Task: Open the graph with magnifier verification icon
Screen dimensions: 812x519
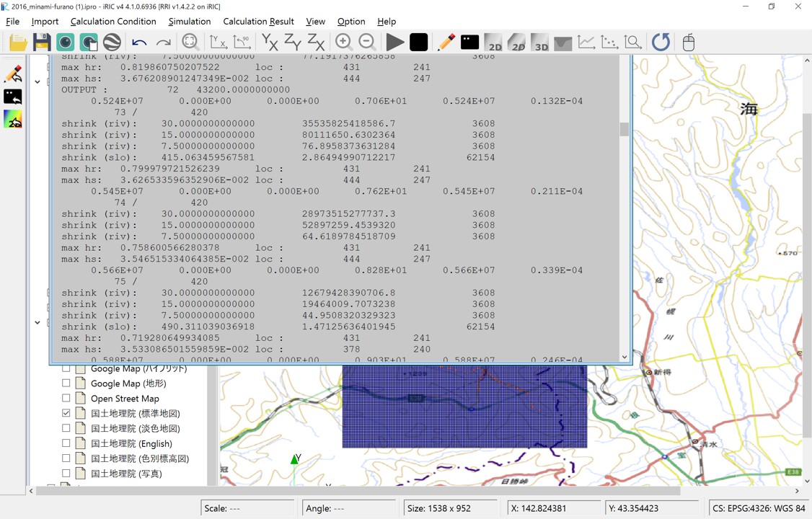Action: coord(633,42)
